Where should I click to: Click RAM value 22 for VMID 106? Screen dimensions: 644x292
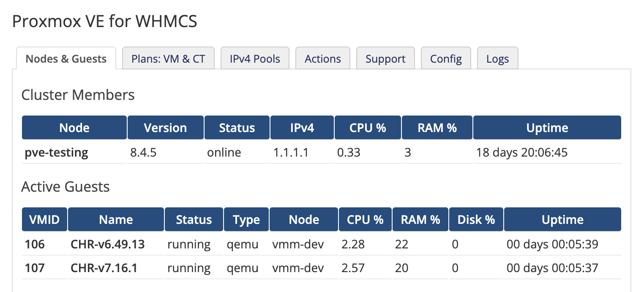point(401,244)
